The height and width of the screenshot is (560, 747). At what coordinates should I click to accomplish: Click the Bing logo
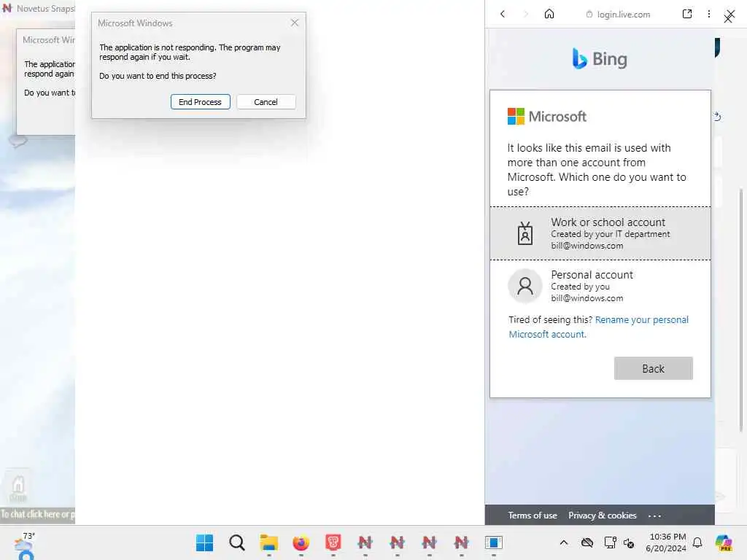600,58
